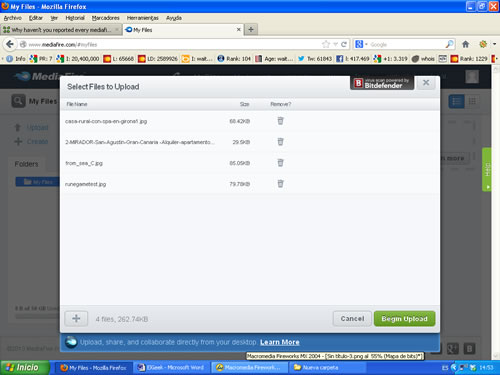
Task: Click the green Help side tab
Action: point(487,169)
